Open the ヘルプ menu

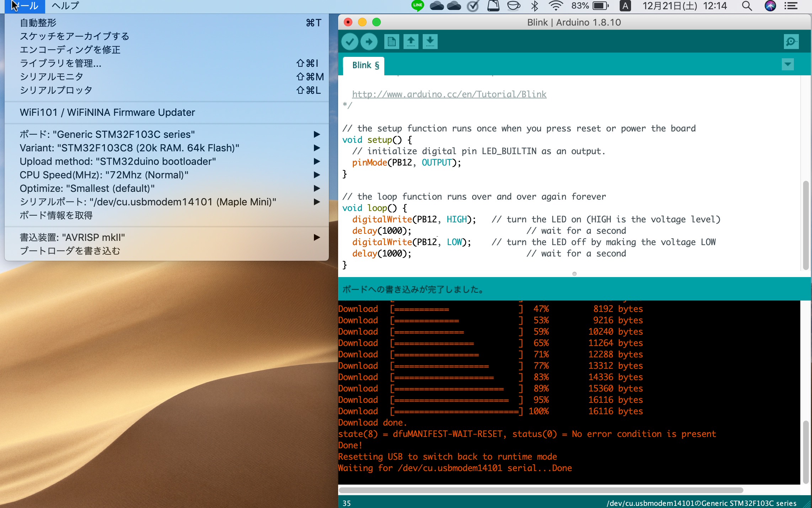(65, 6)
